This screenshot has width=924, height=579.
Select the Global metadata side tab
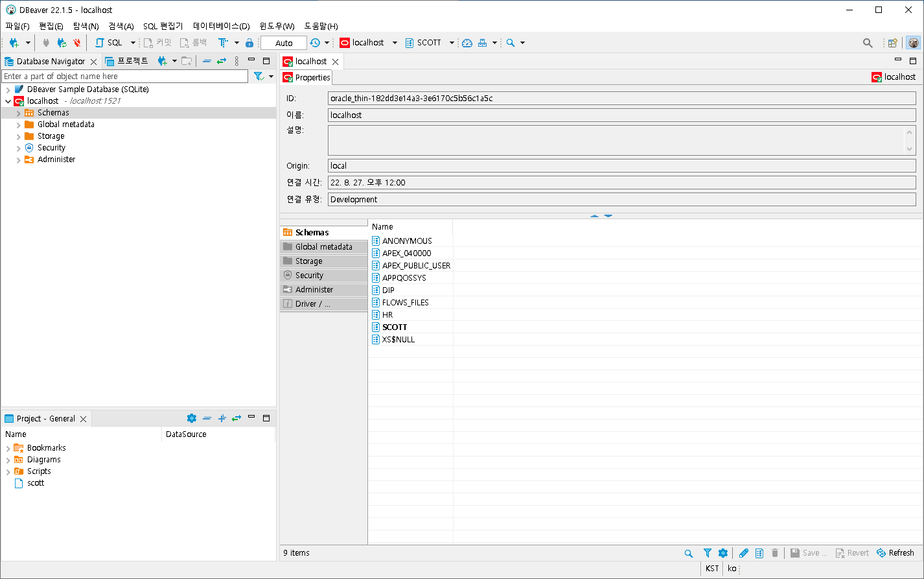click(x=324, y=247)
